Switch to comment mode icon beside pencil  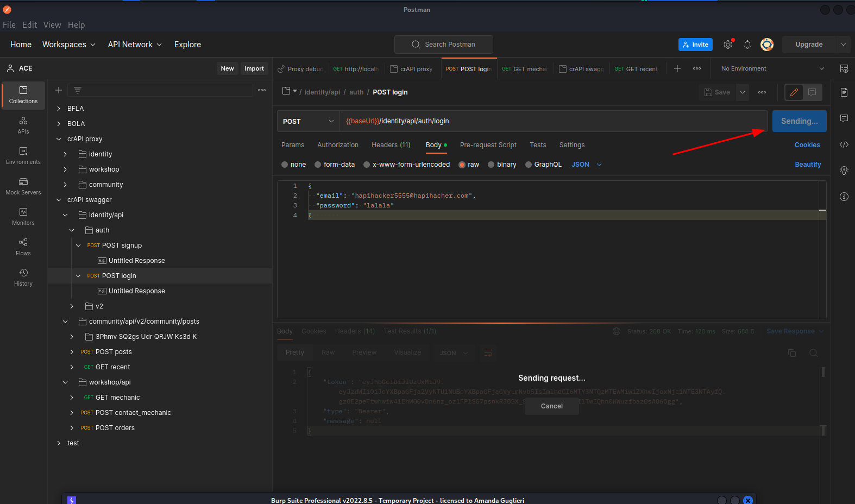(812, 92)
